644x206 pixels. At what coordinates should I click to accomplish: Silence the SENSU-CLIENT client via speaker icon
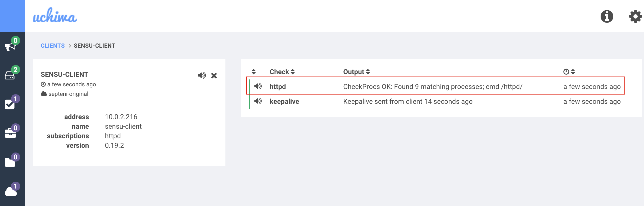point(202,75)
